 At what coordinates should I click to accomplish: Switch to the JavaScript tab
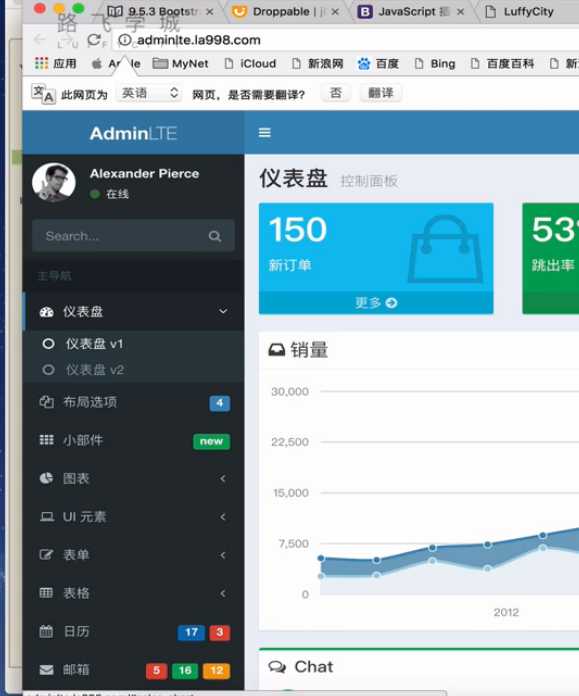coord(411,12)
